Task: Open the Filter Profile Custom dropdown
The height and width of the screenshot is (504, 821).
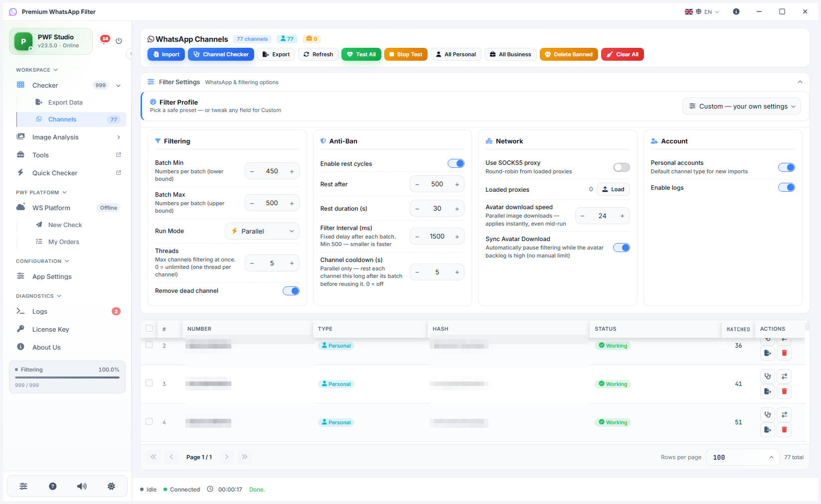Action: point(742,106)
